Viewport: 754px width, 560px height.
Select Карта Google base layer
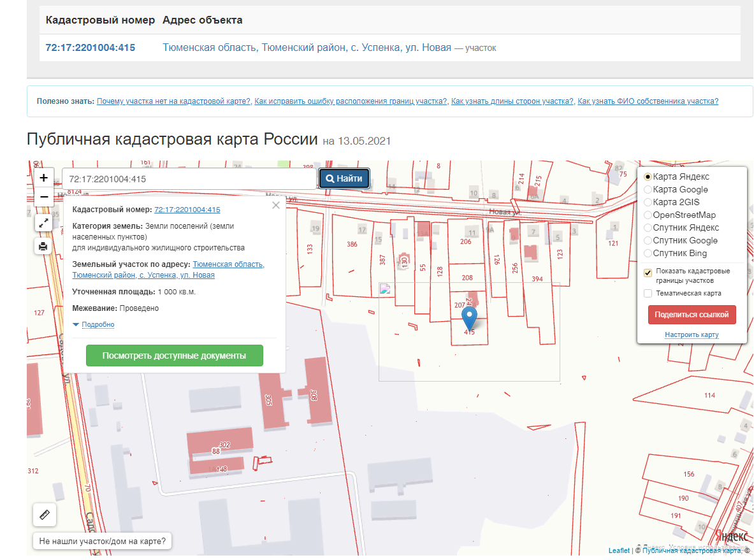coord(648,190)
